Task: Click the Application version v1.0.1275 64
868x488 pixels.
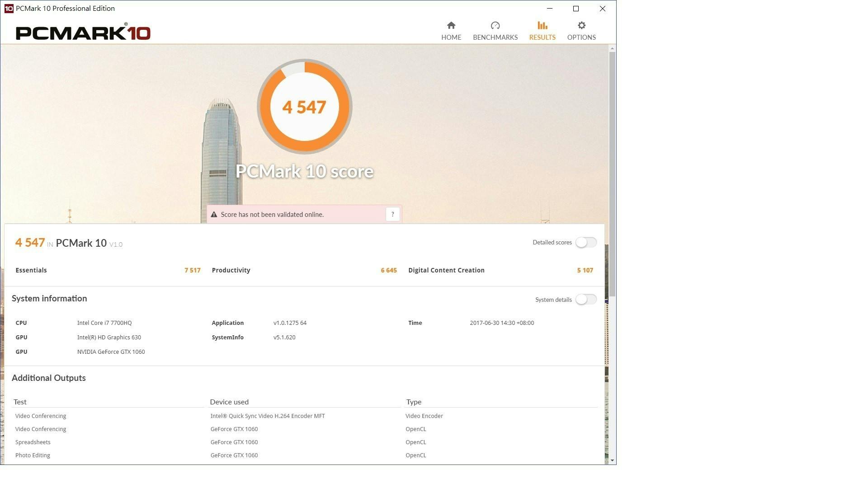Action: click(290, 323)
